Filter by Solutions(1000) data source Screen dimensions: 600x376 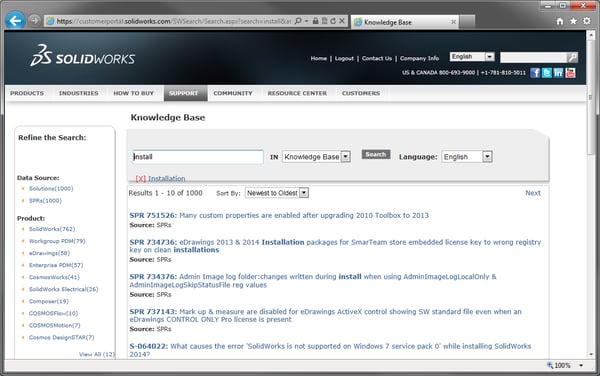51,189
